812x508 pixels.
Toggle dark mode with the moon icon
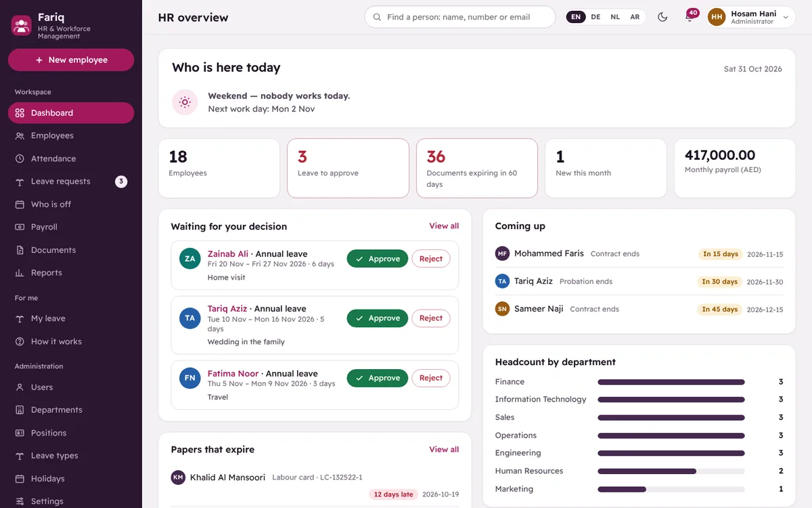coord(662,17)
